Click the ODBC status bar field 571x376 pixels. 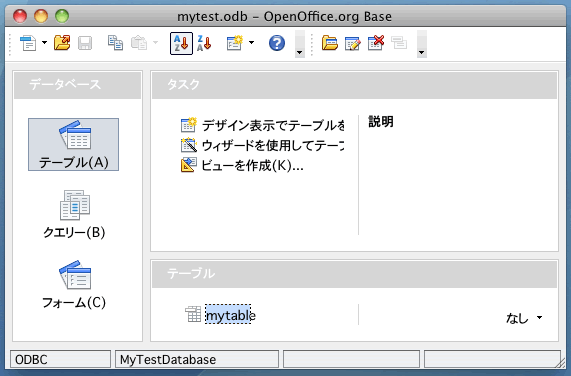pyautogui.click(x=60, y=360)
